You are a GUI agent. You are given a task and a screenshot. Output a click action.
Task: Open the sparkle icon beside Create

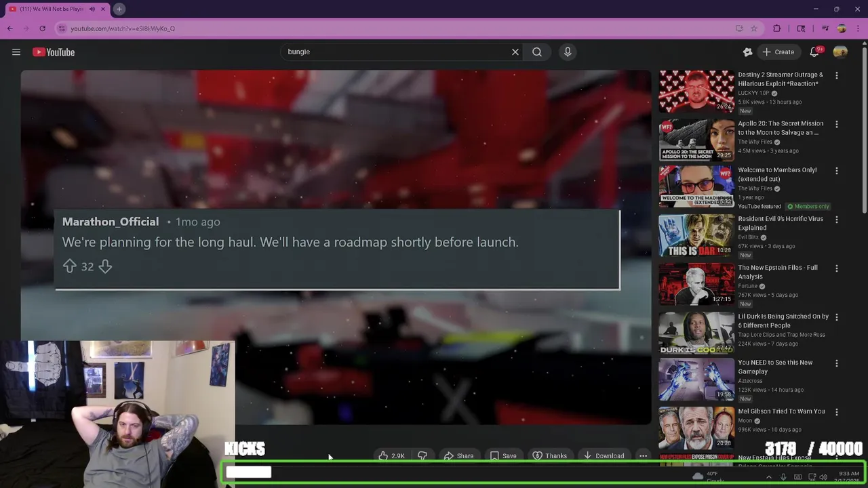(747, 52)
